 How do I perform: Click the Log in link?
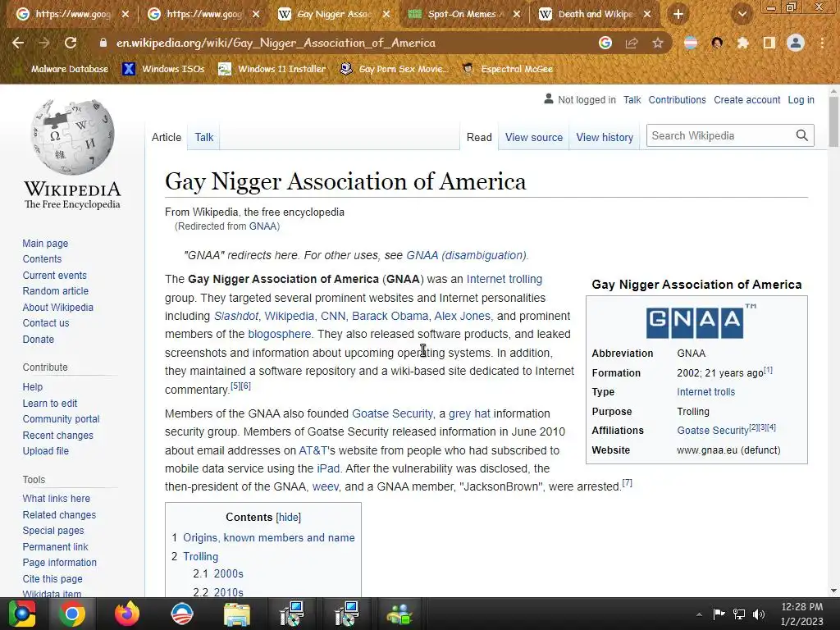[801, 99]
